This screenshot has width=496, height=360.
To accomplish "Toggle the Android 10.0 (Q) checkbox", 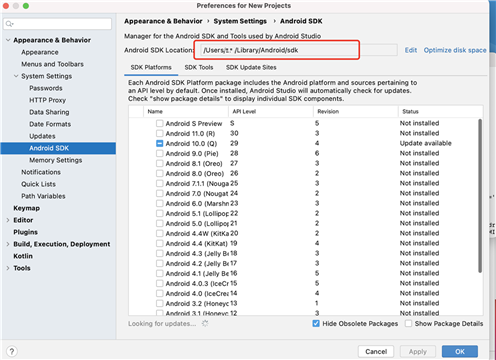I will 160,143.
